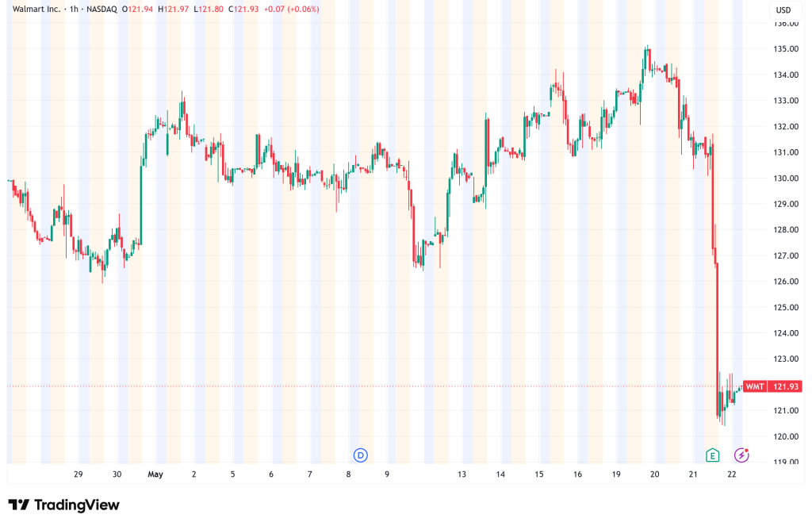The height and width of the screenshot is (526, 812).
Task: Click the 133.00 price axis label
Action: (786, 101)
